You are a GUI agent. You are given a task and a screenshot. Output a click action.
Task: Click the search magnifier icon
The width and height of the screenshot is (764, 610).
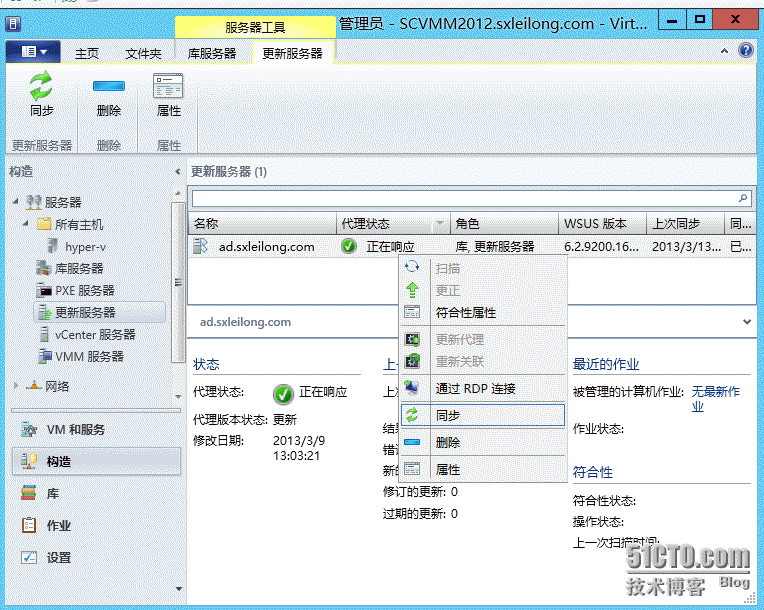743,198
